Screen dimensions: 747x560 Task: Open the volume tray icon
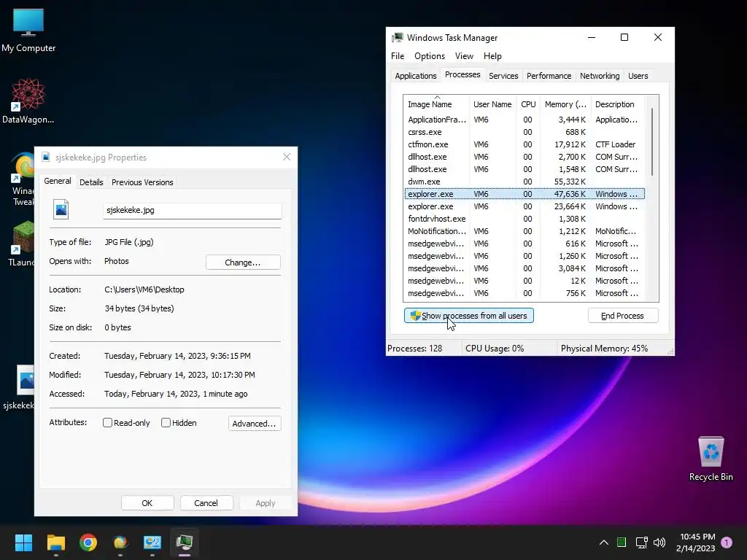[659, 542]
